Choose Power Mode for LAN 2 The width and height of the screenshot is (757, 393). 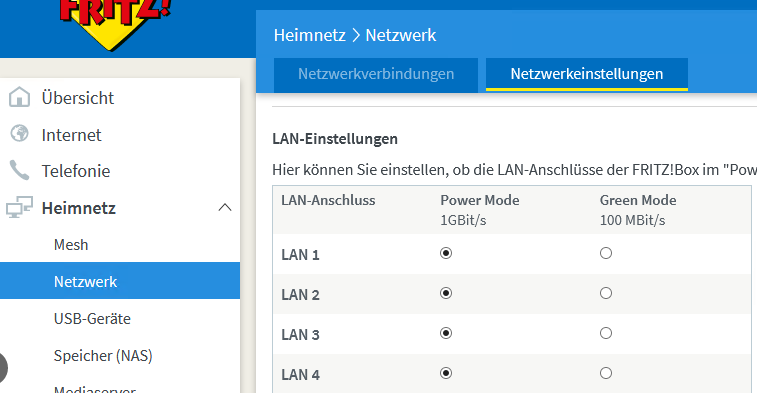446,293
